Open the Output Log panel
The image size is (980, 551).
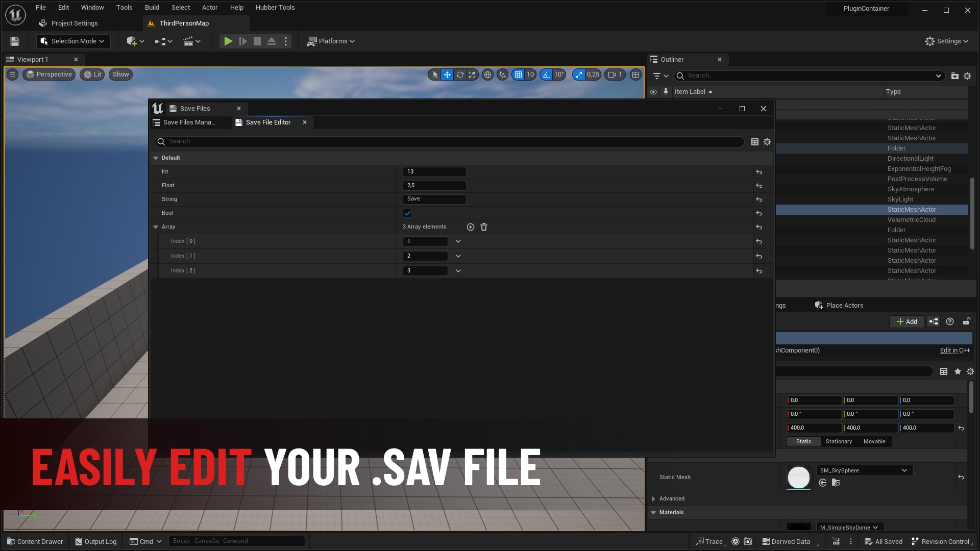[95, 541]
